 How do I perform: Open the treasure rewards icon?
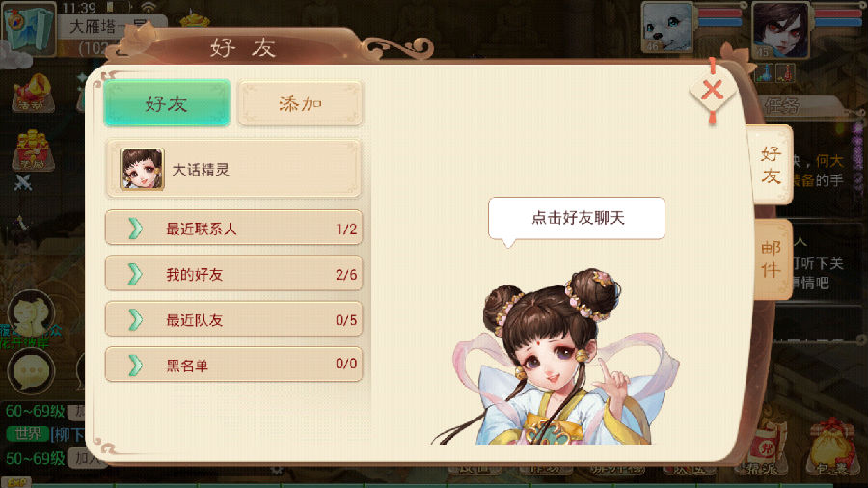click(33, 150)
